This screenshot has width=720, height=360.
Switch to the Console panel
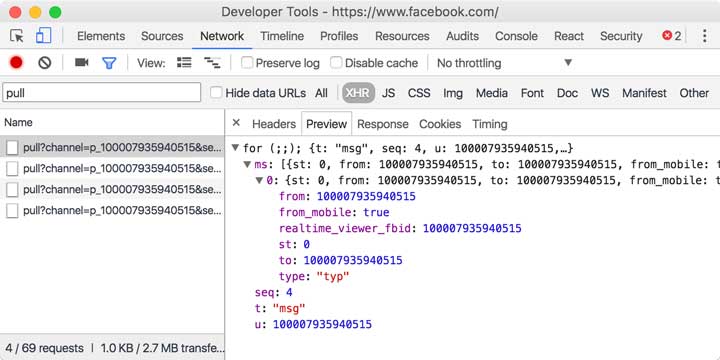[x=516, y=36]
